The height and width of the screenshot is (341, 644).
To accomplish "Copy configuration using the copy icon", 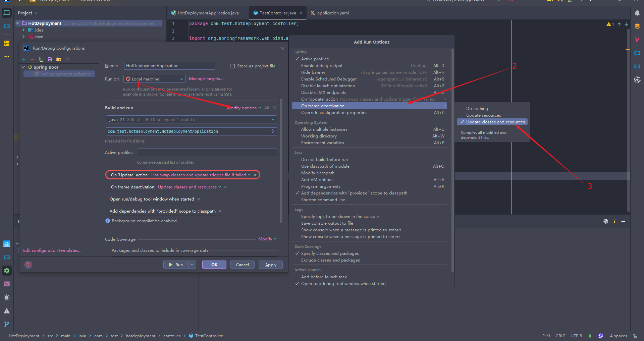I will (41, 59).
